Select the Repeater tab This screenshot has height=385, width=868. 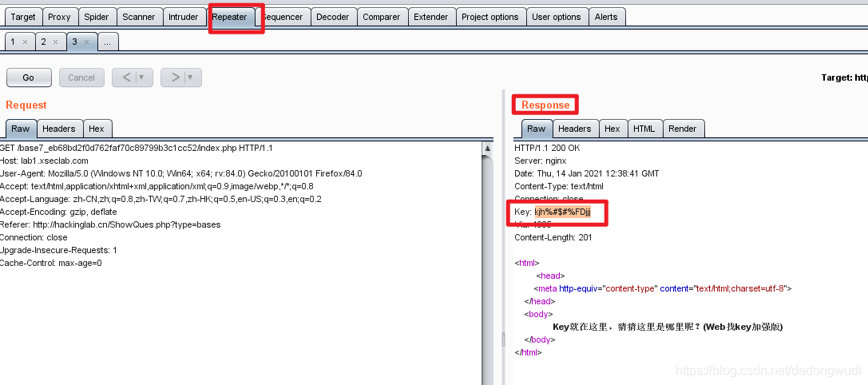coord(229,17)
